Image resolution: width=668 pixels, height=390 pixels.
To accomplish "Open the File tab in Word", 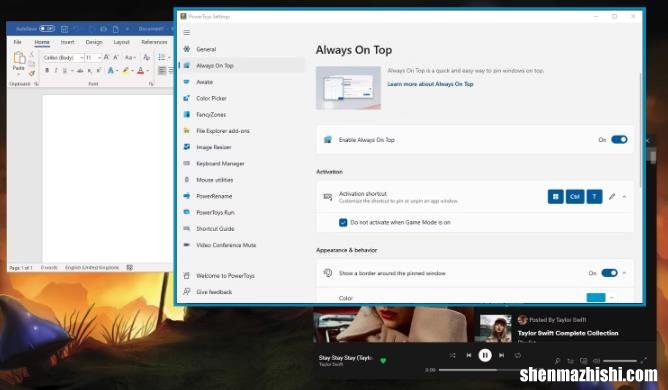I will (17, 42).
